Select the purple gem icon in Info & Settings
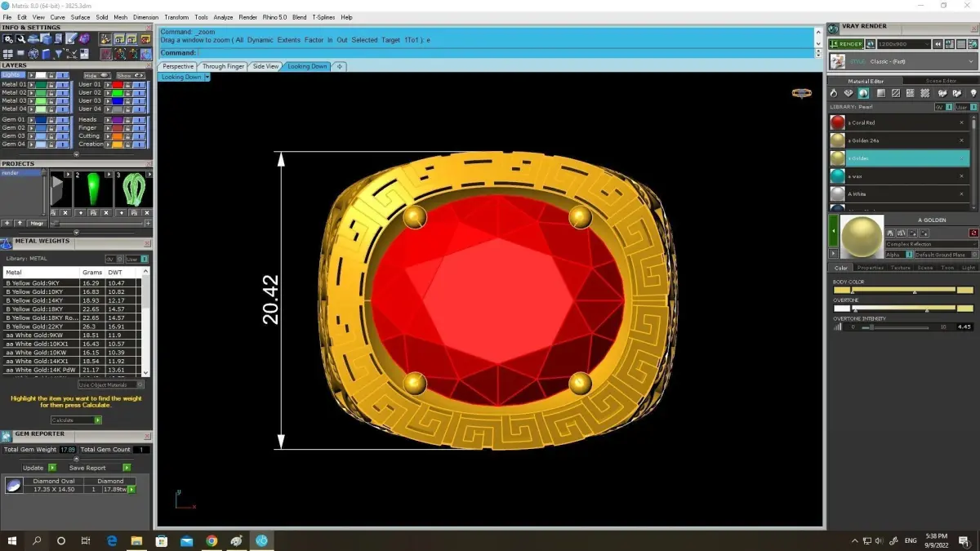 pos(84,38)
